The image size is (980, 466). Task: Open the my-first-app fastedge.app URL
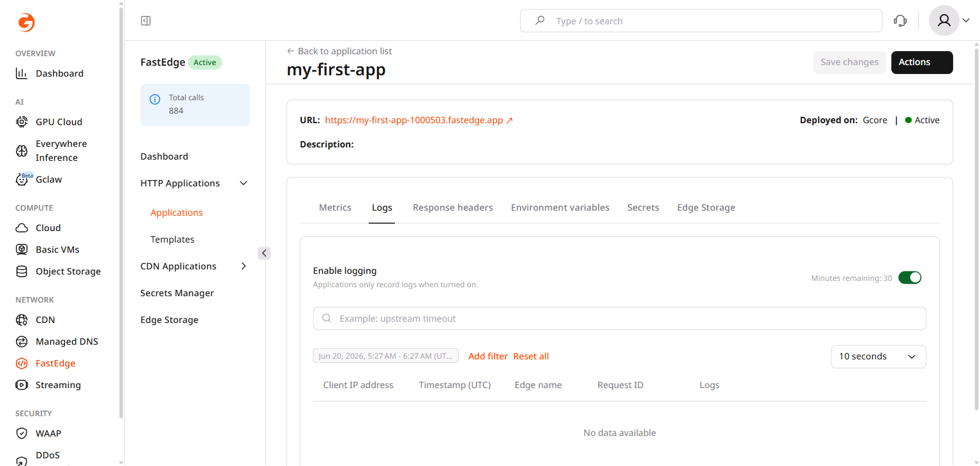pyautogui.click(x=419, y=120)
